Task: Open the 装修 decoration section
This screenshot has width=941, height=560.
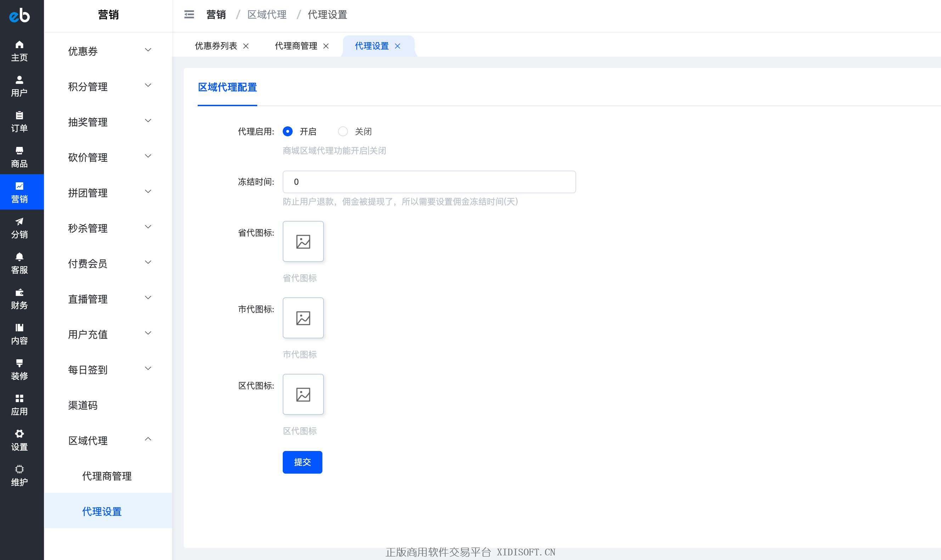Action: [19, 369]
